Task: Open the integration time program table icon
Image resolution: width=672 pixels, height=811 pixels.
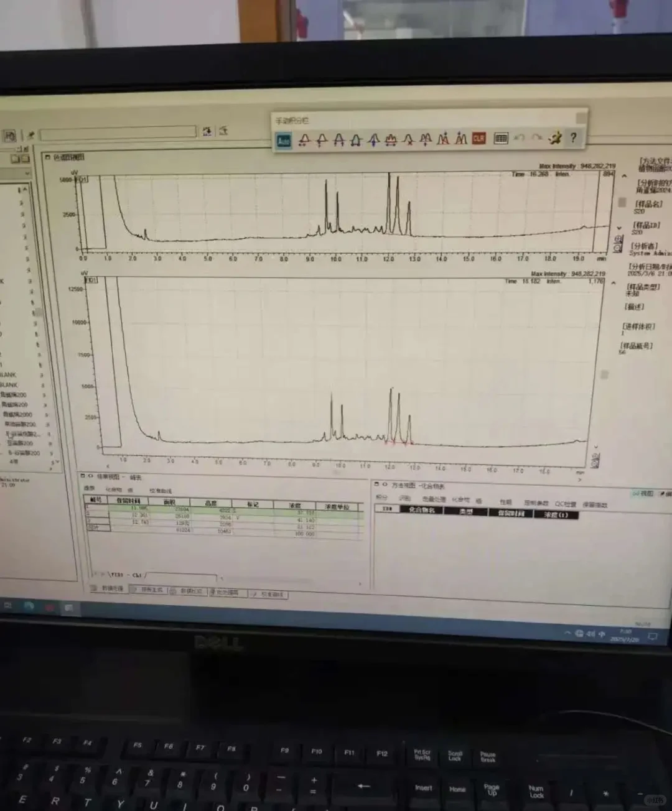Action: coord(501,138)
